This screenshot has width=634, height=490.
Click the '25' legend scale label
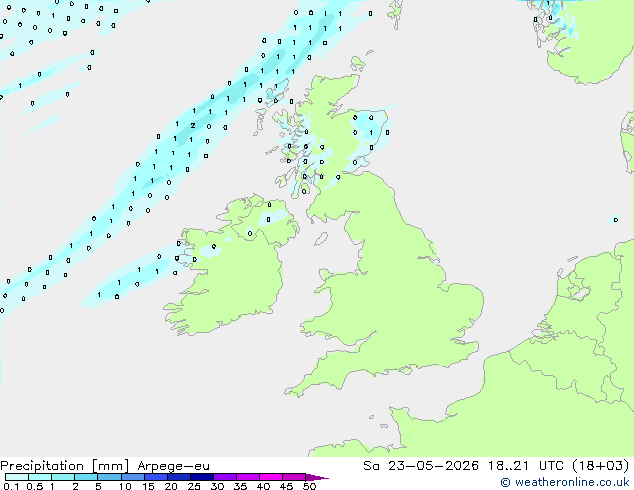194,486
